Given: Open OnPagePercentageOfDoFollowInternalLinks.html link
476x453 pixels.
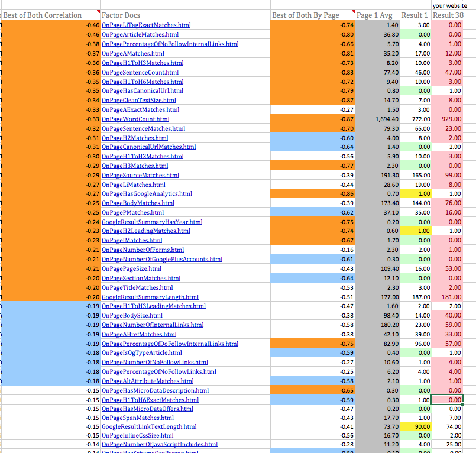Looking at the screenshot, I should tap(170, 344).
